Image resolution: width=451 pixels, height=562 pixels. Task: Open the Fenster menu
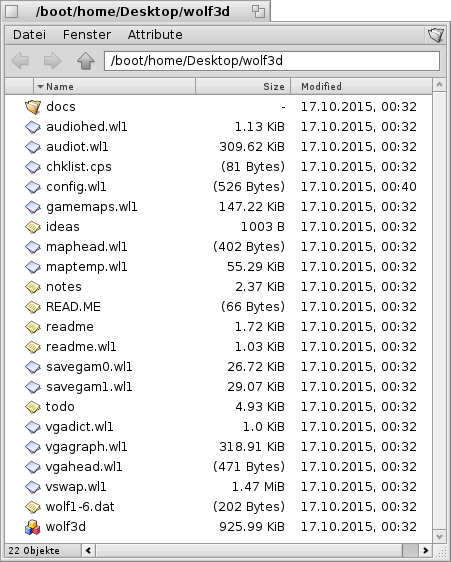click(87, 35)
